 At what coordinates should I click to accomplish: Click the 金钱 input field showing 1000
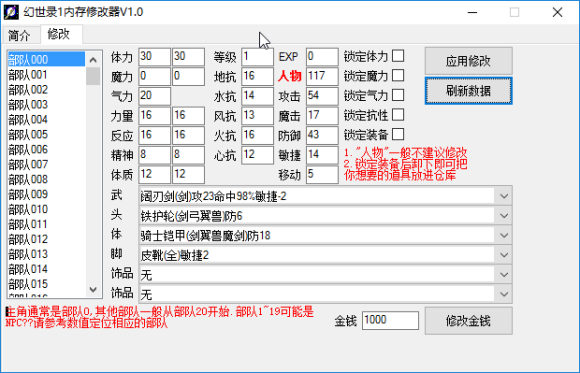click(x=390, y=320)
